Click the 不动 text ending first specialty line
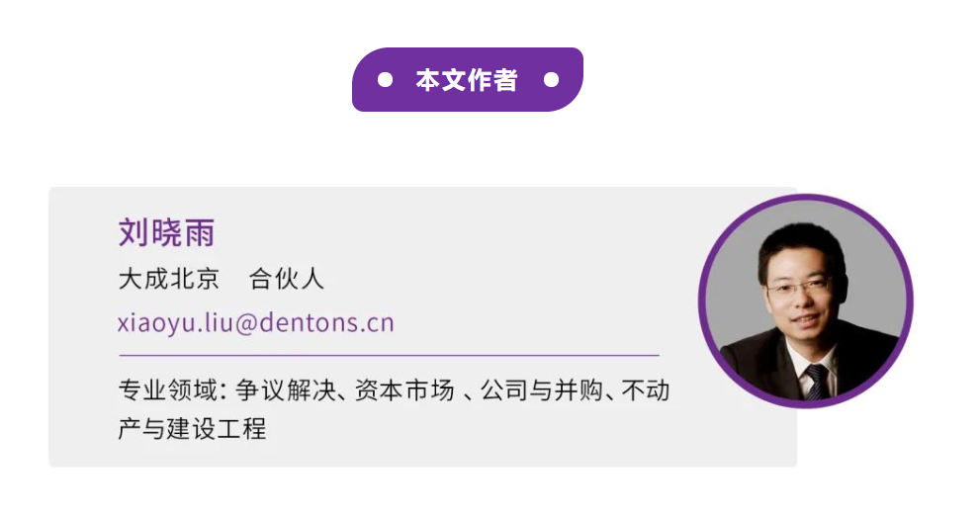 [646, 390]
